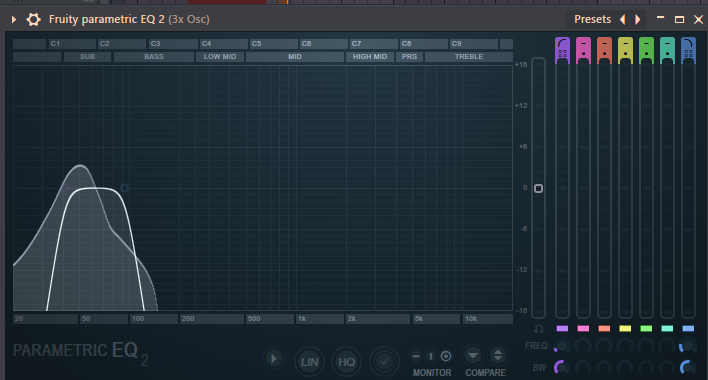The image size is (708, 380).
Task: Open the options arrow button left of LIN
Action: click(273, 359)
